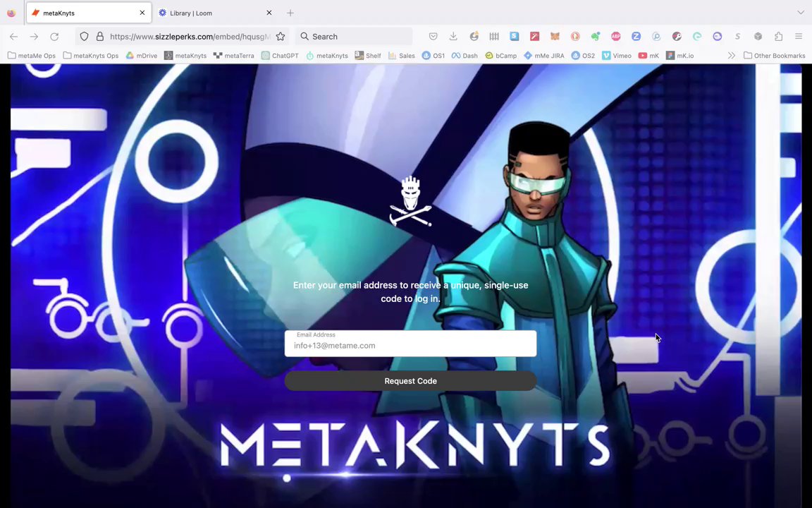Click the magnifier circle extension icon
This screenshot has width=812, height=508.
coord(656,36)
